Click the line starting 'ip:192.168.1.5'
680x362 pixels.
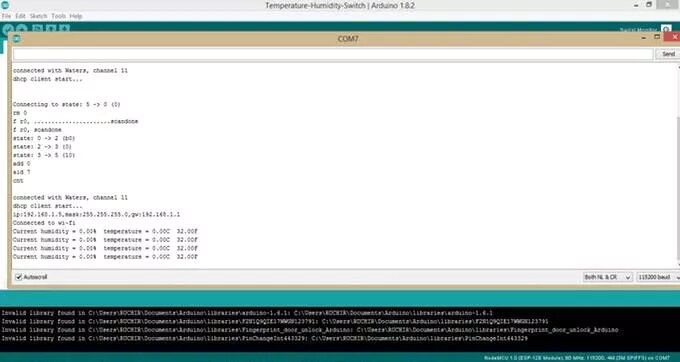pyautogui.click(x=96, y=215)
